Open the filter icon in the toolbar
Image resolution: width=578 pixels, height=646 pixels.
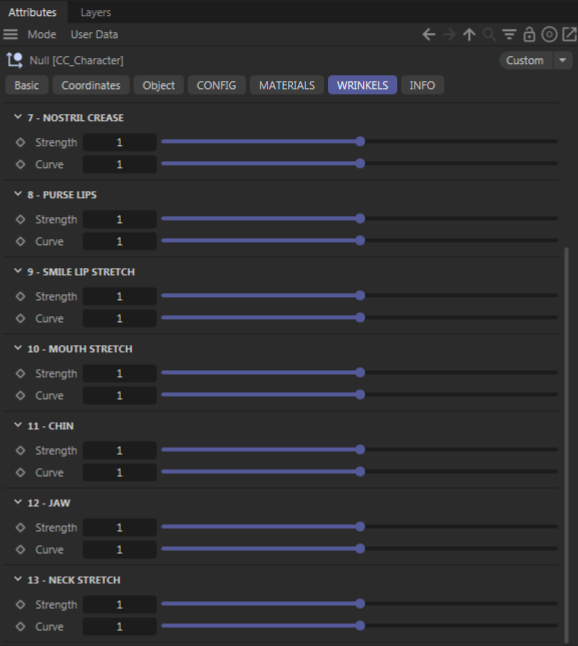point(509,35)
